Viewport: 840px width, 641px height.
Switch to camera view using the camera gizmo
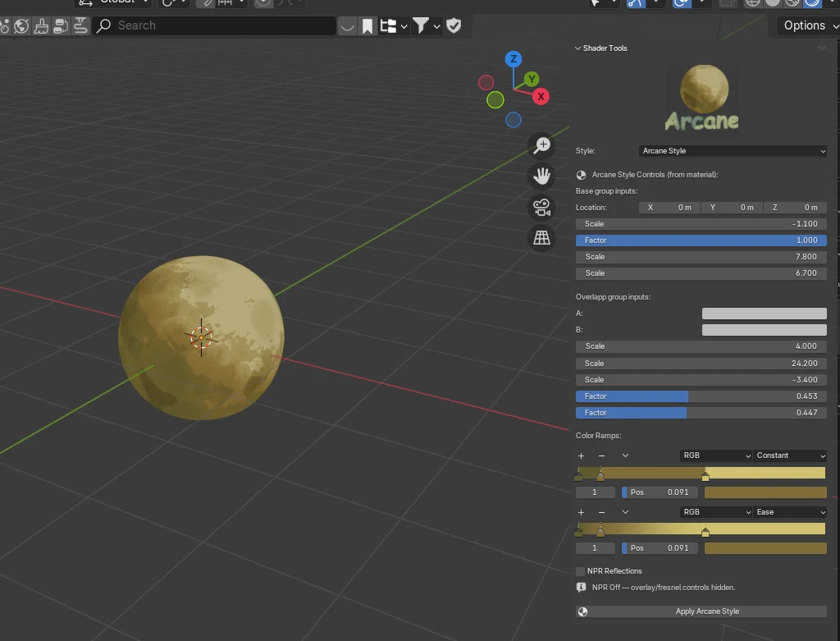[x=541, y=207]
